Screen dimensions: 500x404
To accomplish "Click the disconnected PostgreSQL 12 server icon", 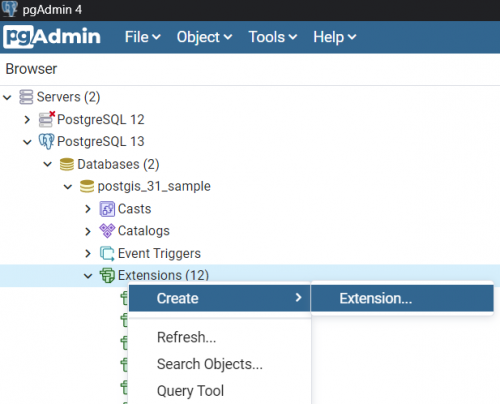I will point(47,119).
